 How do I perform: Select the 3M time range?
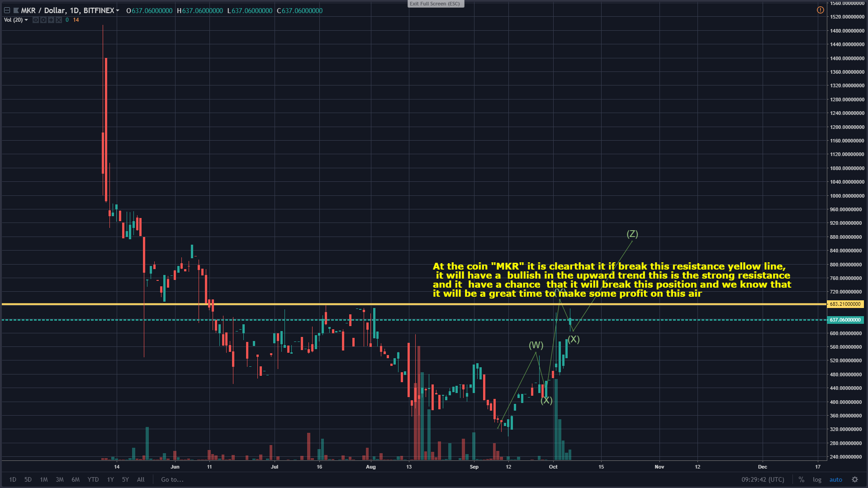point(60,479)
